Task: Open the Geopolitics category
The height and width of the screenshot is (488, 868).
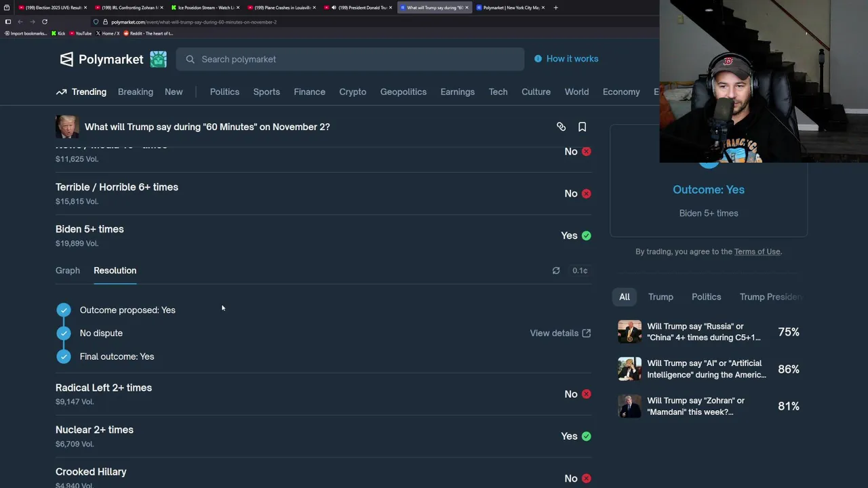Action: click(x=403, y=91)
